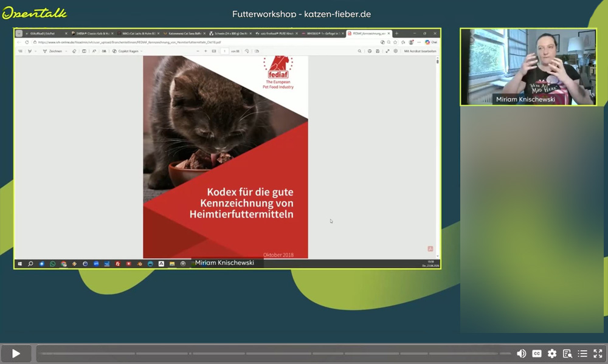608x364 pixels.
Task: Open the tab list dropdown in the browser
Action: (x=19, y=33)
